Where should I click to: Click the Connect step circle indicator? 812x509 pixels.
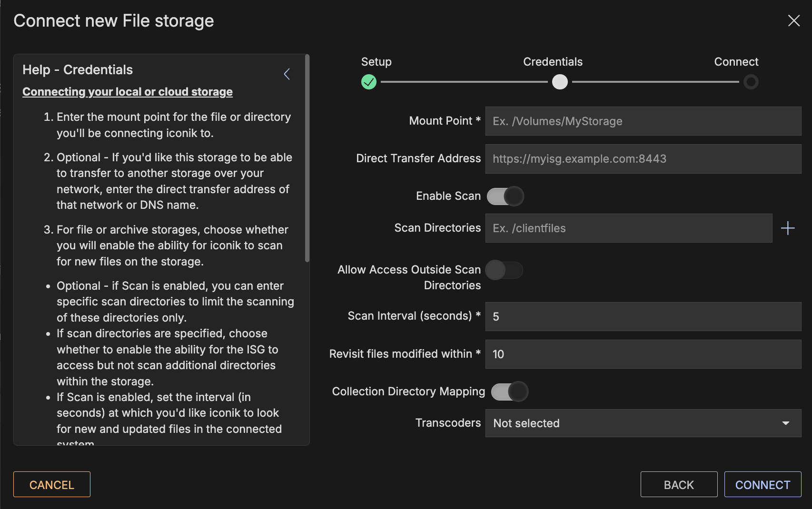(751, 82)
